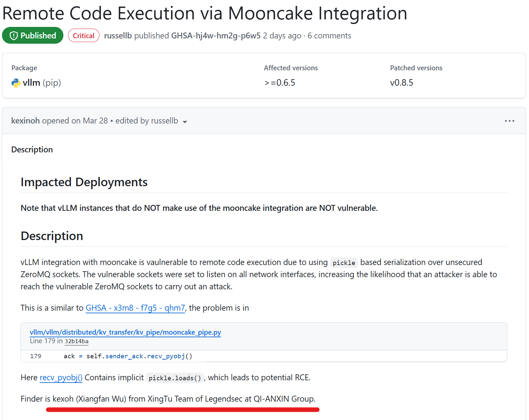Click the shield icon in Published badge
This screenshot has height=420, width=529.
click(13, 35)
